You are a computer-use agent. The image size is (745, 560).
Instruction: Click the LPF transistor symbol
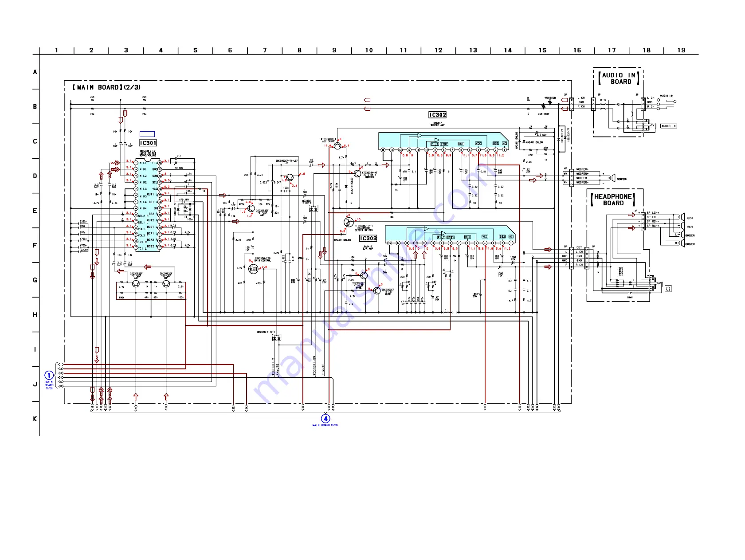pos(290,178)
